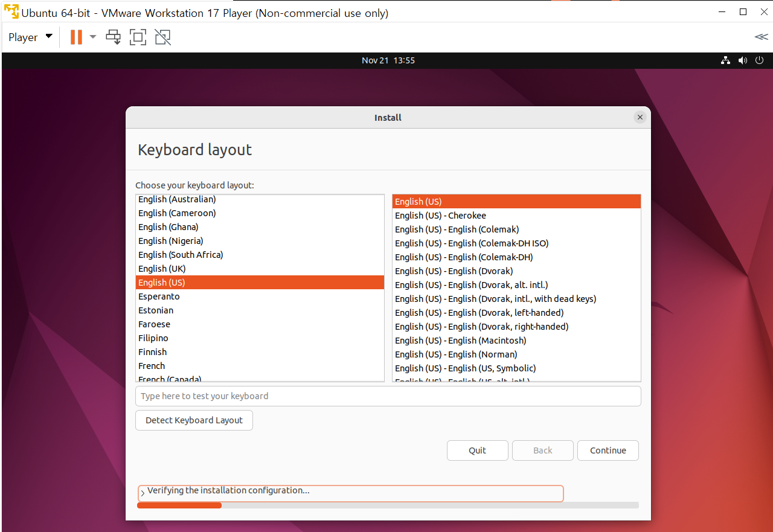Choose Estonian keyboard layout
773x532 pixels.
click(260, 310)
